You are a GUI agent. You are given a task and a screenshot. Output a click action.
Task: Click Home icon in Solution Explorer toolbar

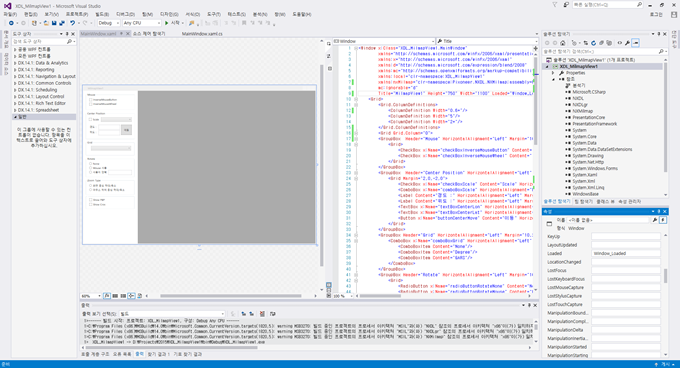pyautogui.click(x=562, y=43)
